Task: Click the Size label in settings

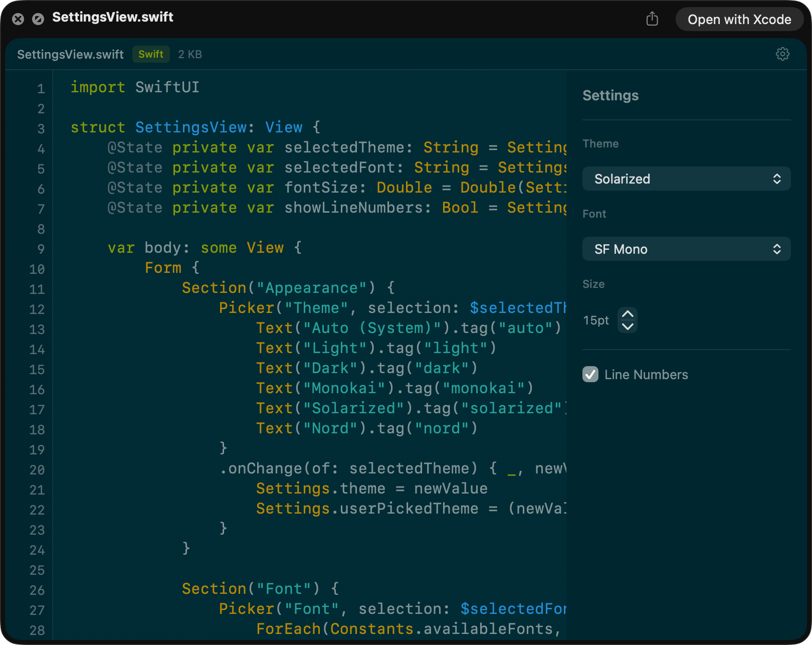Action: tap(593, 284)
